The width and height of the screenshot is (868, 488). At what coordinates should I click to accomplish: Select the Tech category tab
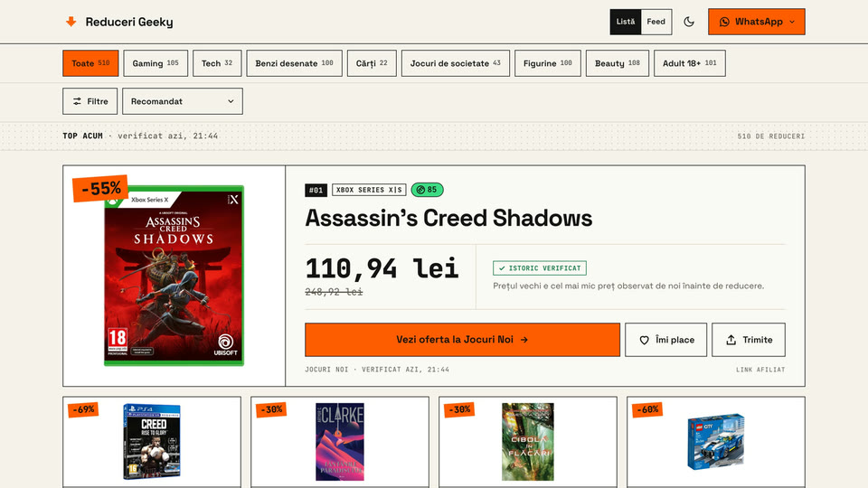(x=217, y=63)
